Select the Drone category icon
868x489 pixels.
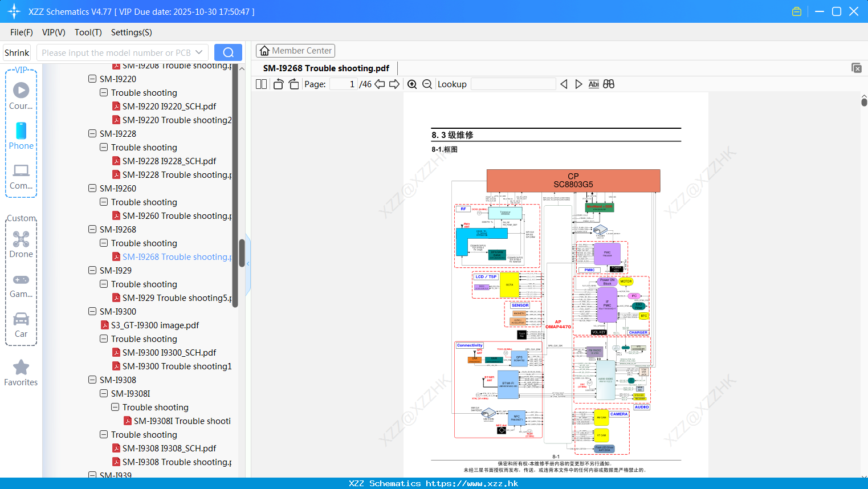(21, 244)
